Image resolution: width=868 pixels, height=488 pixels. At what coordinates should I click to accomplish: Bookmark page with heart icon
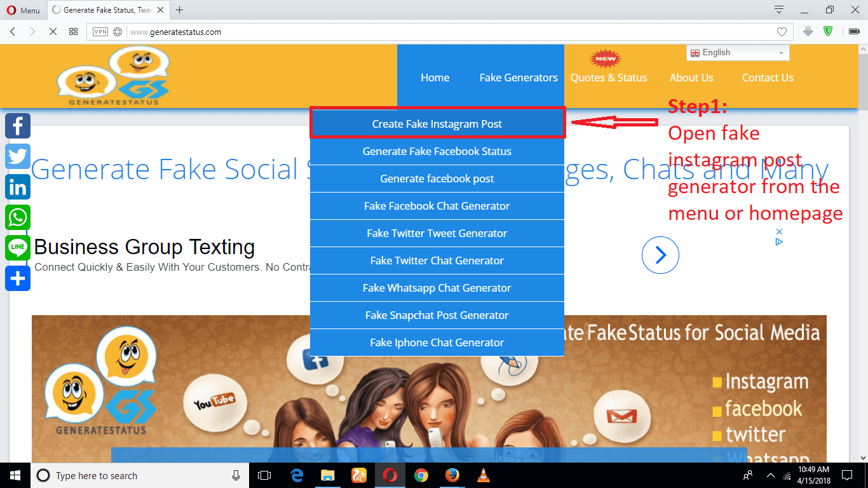(782, 32)
